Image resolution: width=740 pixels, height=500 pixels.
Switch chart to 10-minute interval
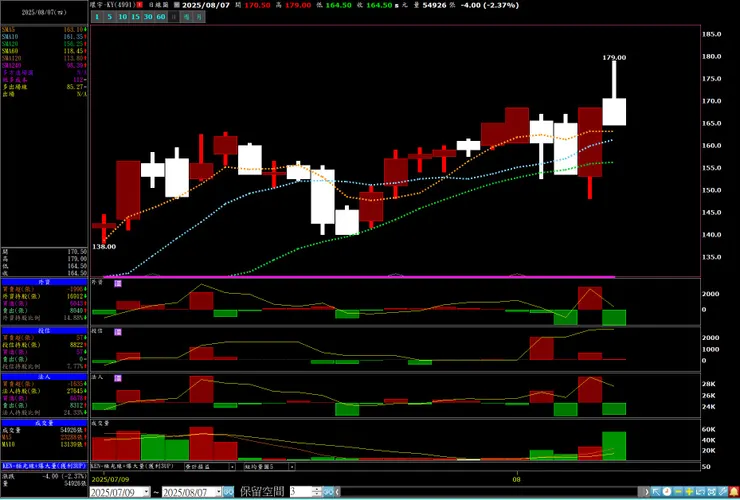click(123, 17)
